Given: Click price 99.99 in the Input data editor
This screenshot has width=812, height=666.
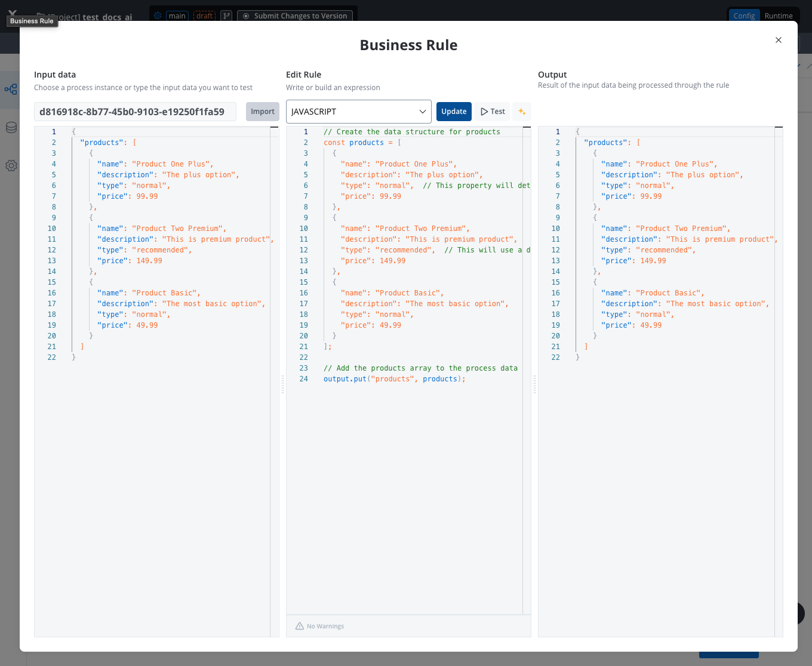Looking at the screenshot, I should (147, 196).
